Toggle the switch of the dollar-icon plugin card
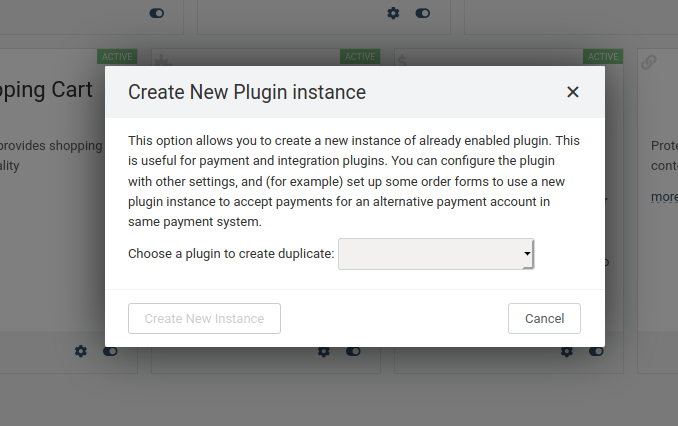 pos(596,351)
